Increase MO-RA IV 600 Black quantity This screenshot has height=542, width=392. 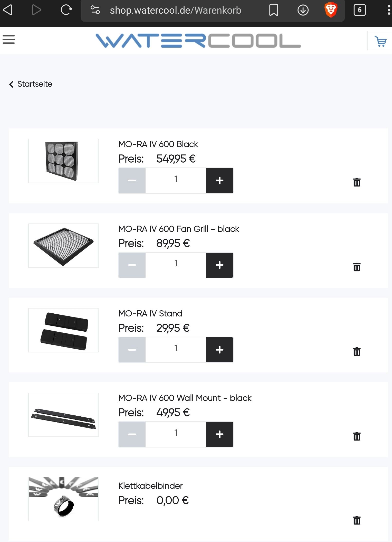219,180
